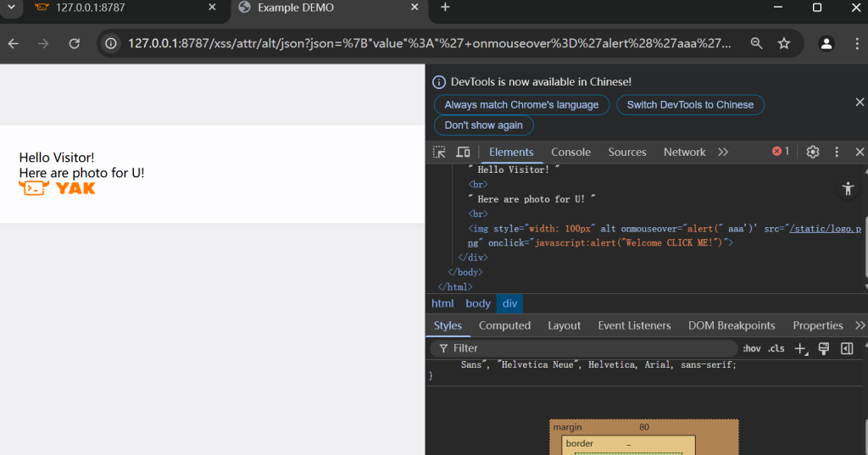
Task: Open the accessibility tree view button
Action: (x=848, y=189)
